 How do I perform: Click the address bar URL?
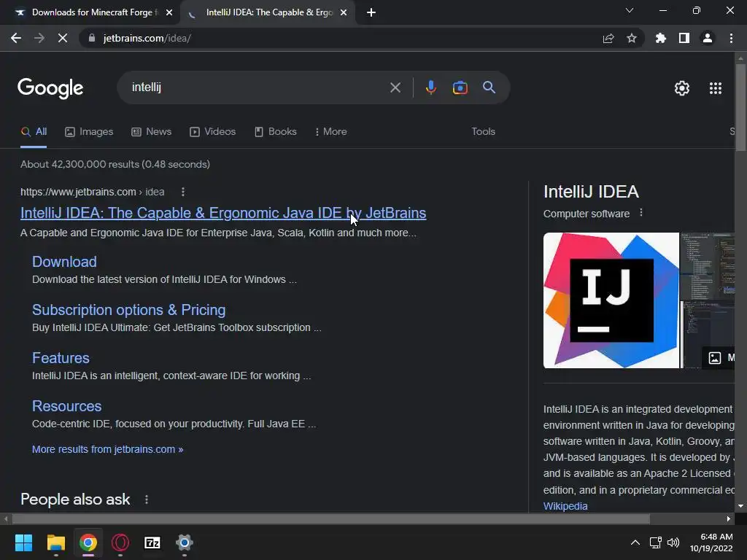147,38
